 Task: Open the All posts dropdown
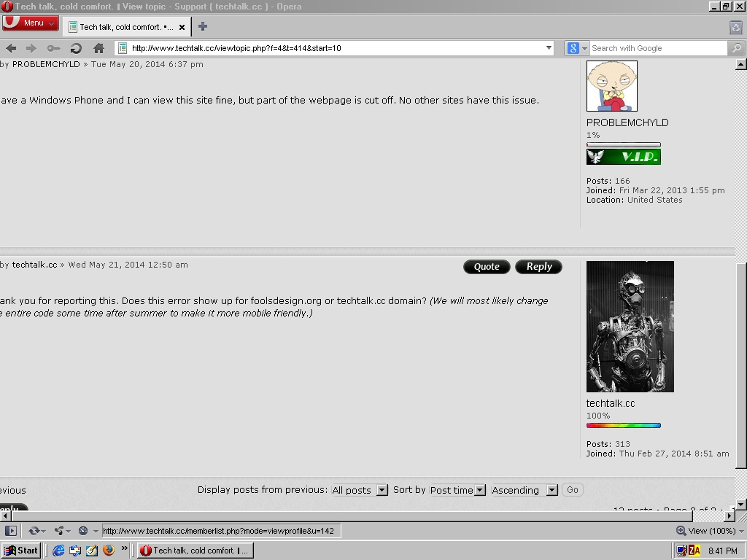pyautogui.click(x=360, y=490)
